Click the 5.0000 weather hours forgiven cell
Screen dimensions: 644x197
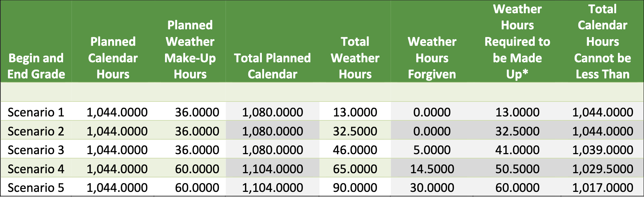point(432,150)
